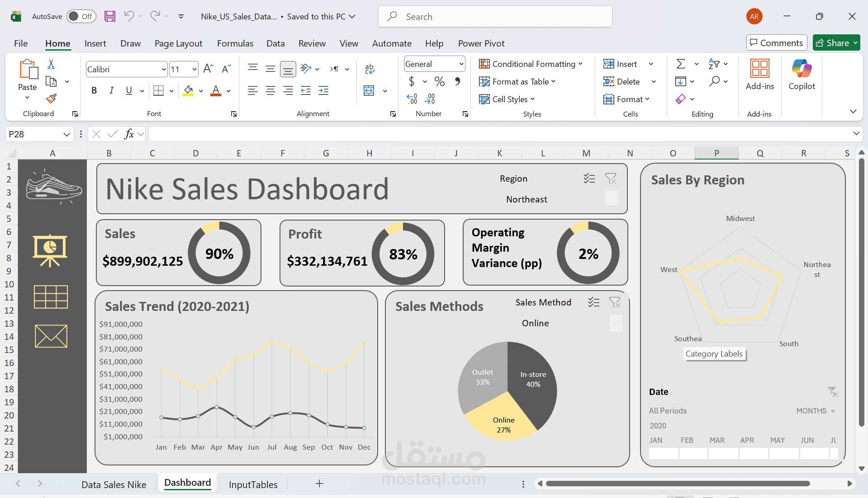The width and height of the screenshot is (868, 498).
Task: Open the Name Box dropdown arrow
Action: pos(66,134)
